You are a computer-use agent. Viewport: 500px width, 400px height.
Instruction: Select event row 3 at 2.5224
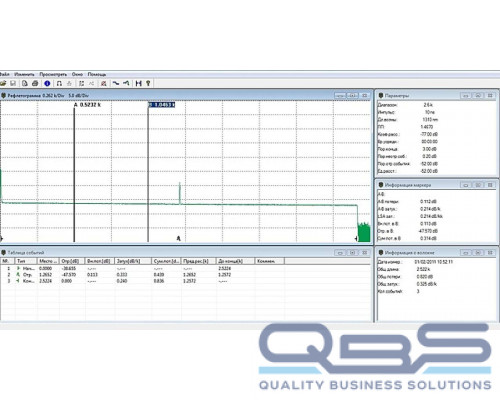tap(186, 281)
